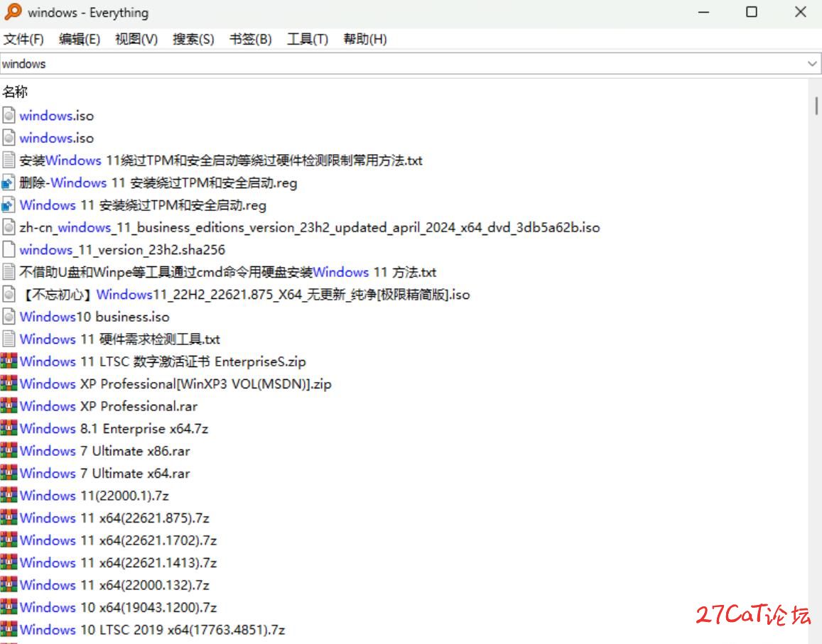Click the archive icon of Windows 7 Ultimate x86.rar
This screenshot has width=822, height=644.
(9, 451)
